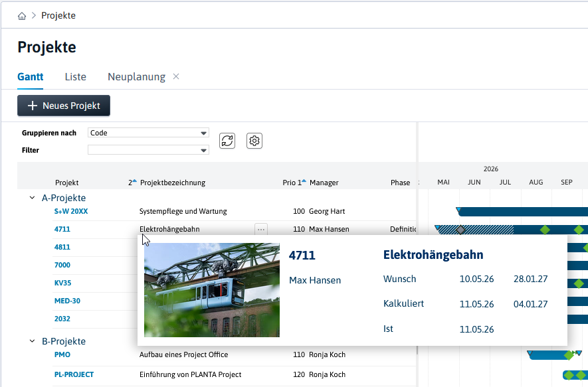Viewport: 588px width, 387px height.
Task: Open project S+W 20XX link
Action: point(71,211)
